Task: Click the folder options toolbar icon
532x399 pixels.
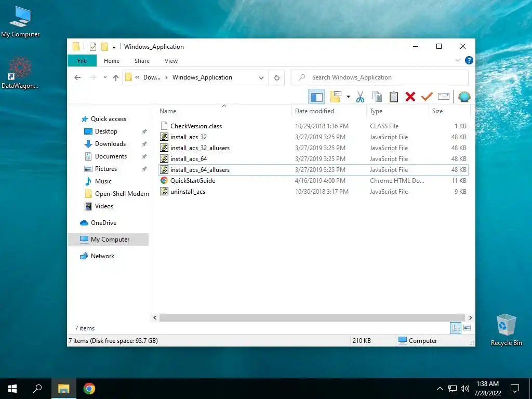Action: [x=336, y=97]
